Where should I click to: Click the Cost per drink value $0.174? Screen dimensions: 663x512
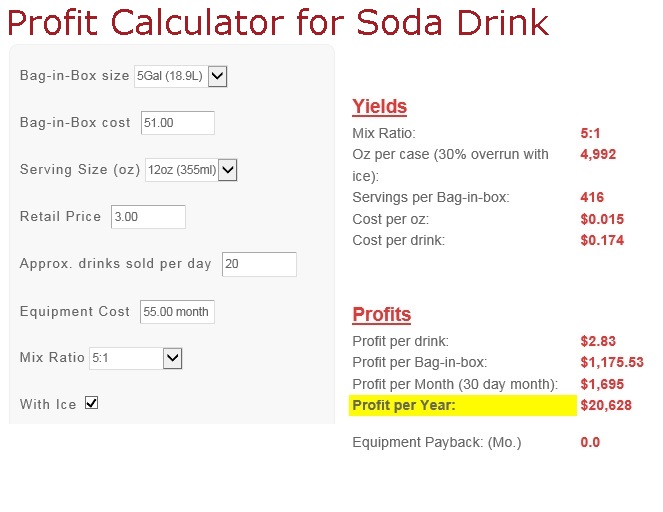[602, 241]
